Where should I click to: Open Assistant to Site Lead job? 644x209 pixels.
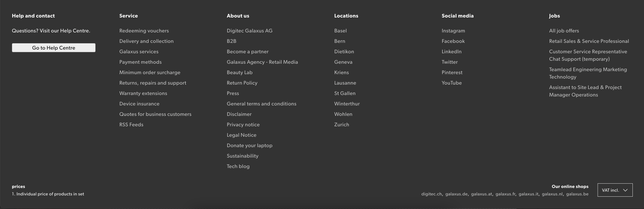pos(585,91)
